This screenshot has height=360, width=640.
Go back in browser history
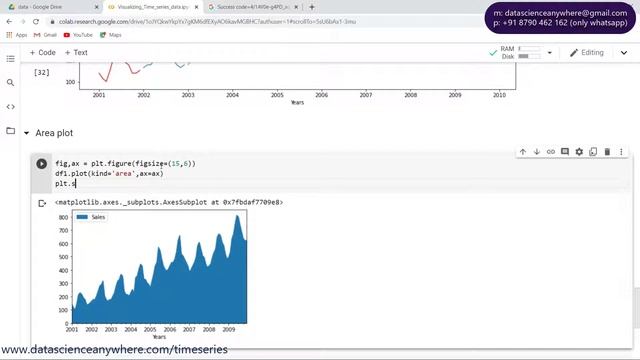9,22
